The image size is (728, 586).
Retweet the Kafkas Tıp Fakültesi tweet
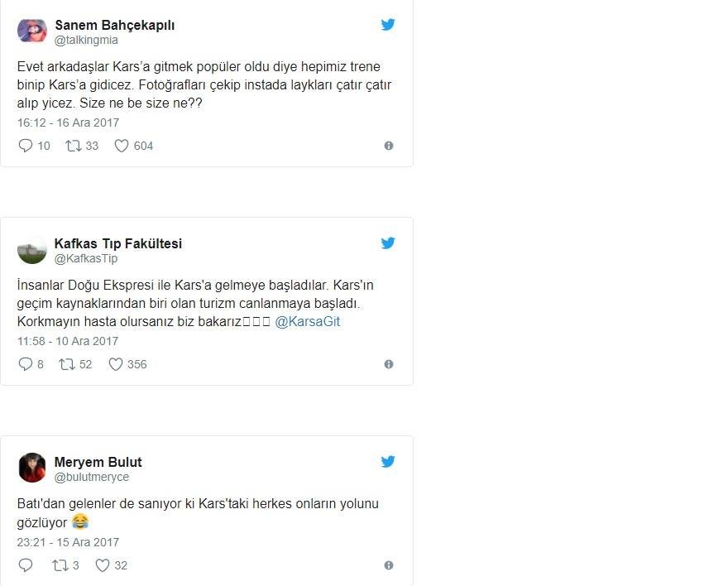click(x=67, y=364)
